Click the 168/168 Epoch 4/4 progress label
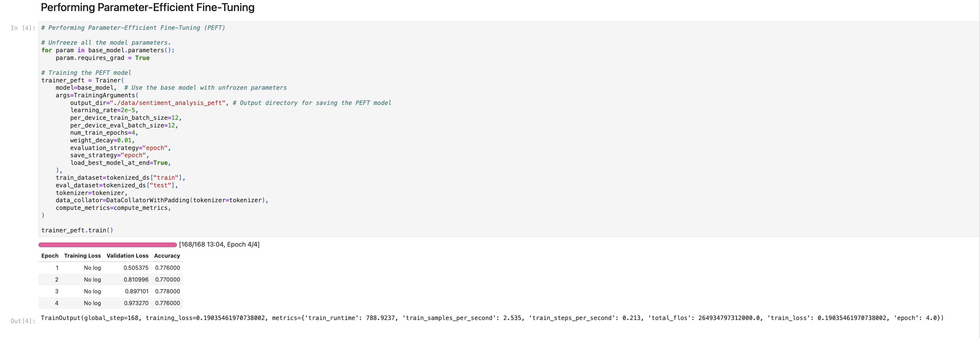This screenshot has width=980, height=338. [219, 244]
